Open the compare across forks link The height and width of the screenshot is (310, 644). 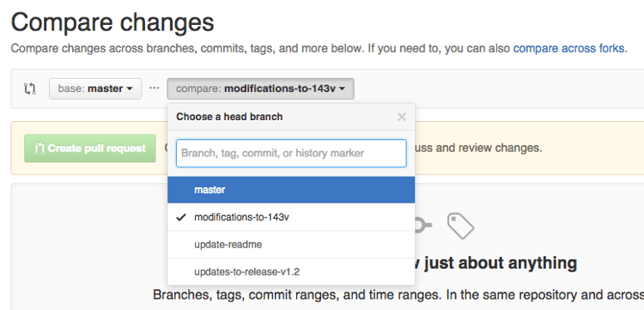pyautogui.click(x=568, y=48)
